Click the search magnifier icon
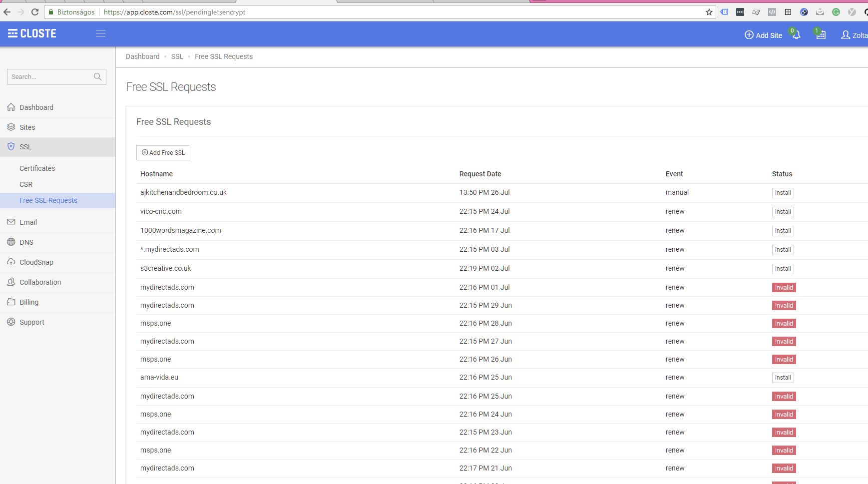This screenshot has width=868, height=484. click(x=97, y=76)
